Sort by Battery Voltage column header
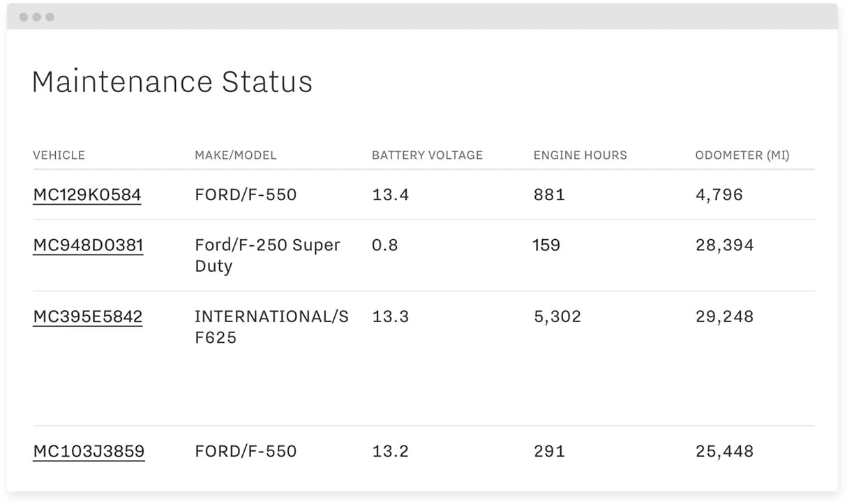This screenshot has height=504, width=847. coord(427,155)
